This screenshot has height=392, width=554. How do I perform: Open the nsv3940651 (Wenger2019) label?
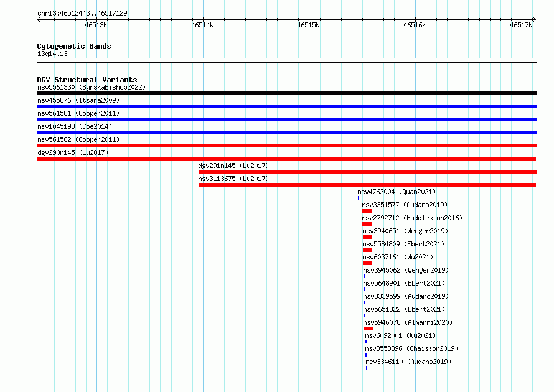(x=405, y=231)
